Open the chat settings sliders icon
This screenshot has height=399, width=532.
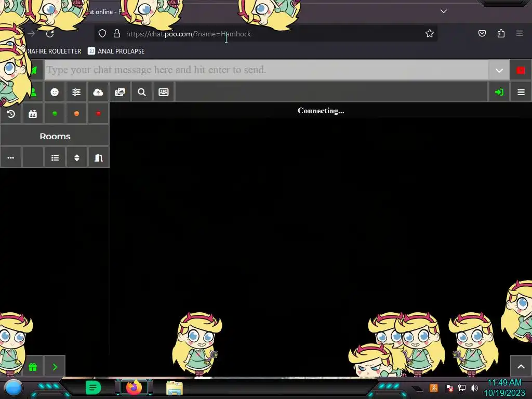[76, 92]
